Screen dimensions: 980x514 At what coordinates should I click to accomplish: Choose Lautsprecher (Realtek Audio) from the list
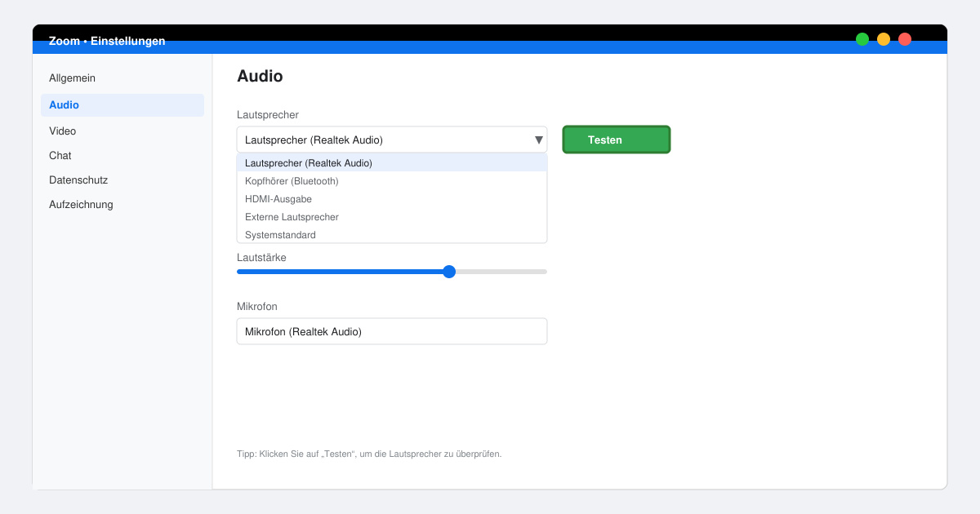click(392, 163)
